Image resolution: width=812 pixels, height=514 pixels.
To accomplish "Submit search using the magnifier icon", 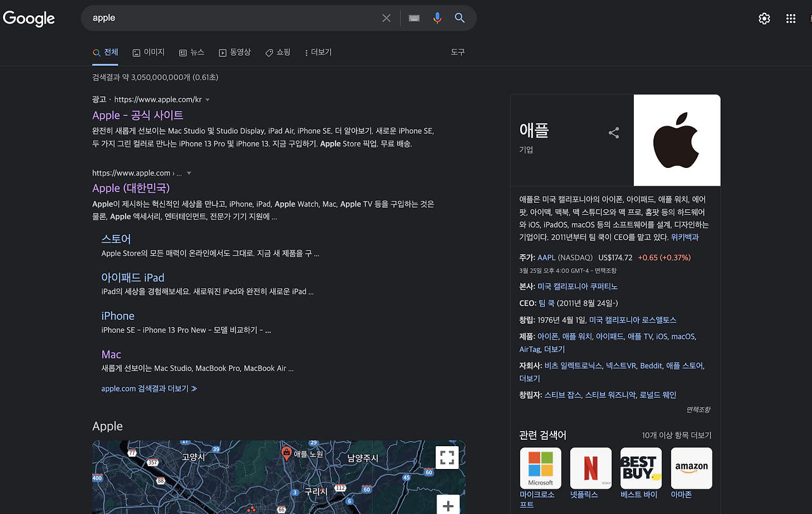I will [x=460, y=18].
